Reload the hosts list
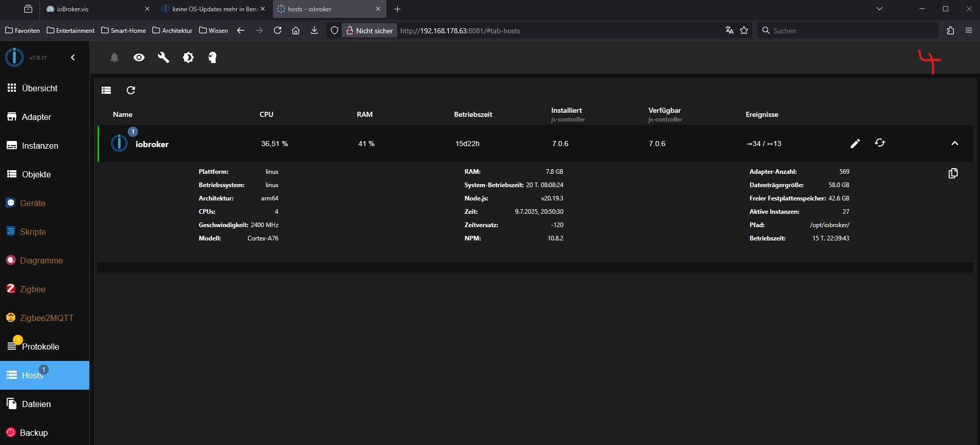 [x=131, y=90]
